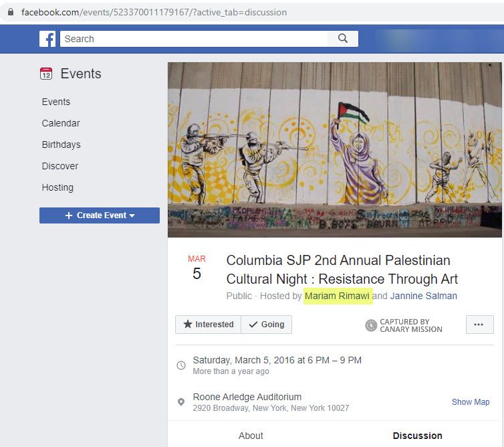
Task: Select Discover in the left menu
Action: (60, 166)
